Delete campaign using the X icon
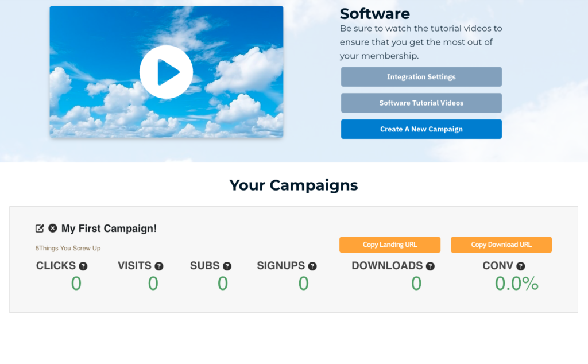 click(53, 229)
